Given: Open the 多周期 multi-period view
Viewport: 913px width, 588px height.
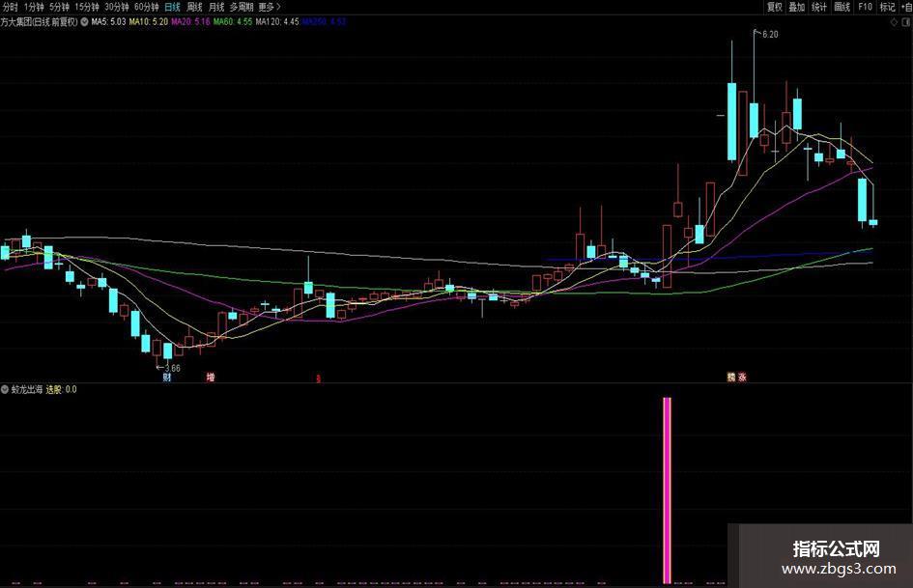Looking at the screenshot, I should coord(242,7).
